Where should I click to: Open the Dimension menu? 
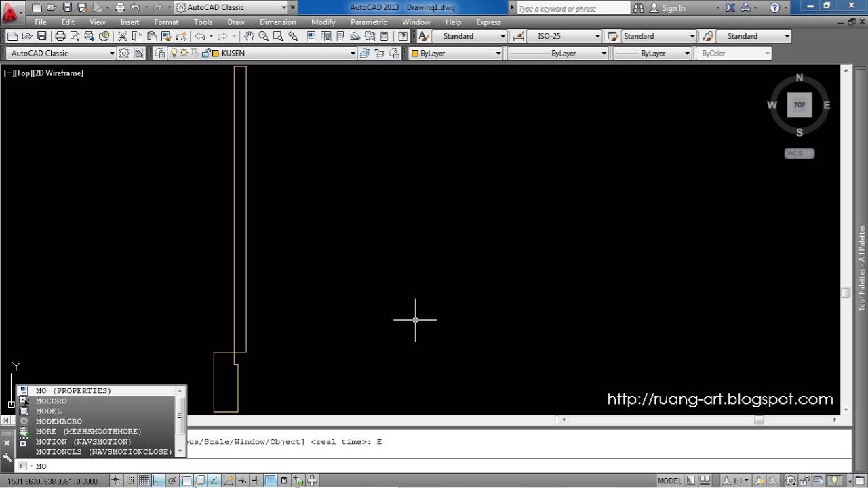277,22
